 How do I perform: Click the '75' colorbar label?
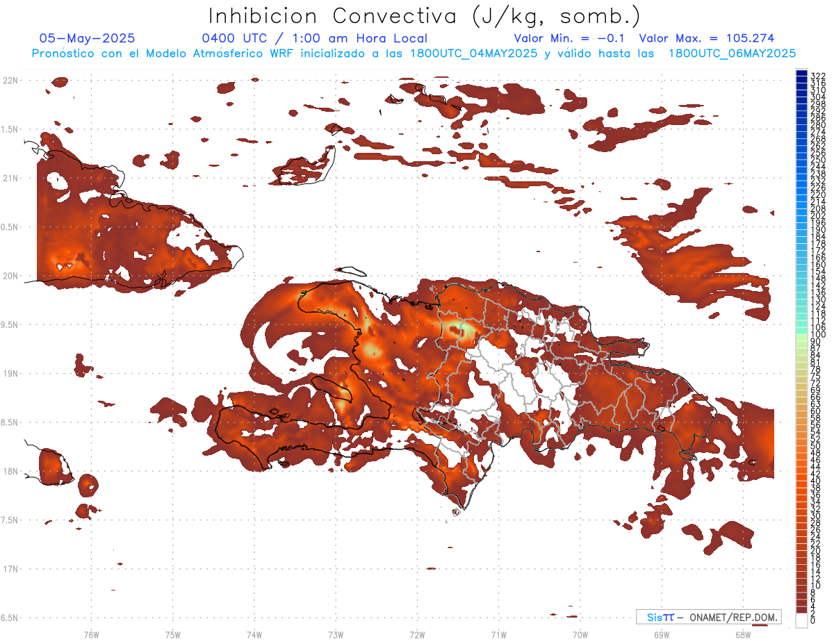815,376
